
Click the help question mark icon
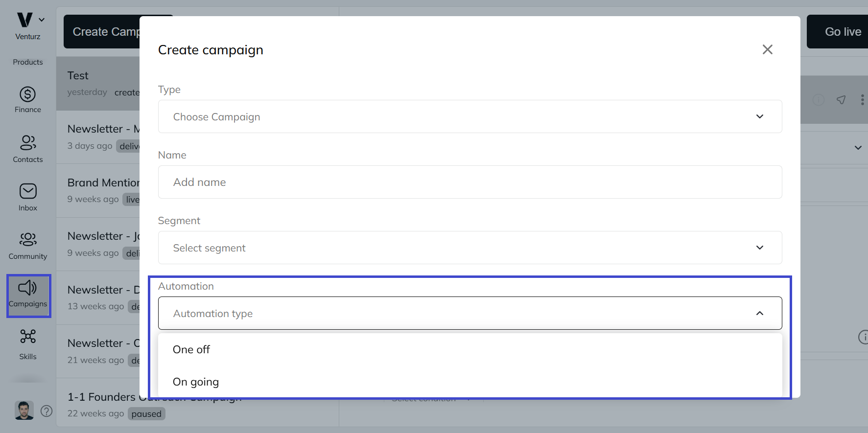tap(47, 411)
